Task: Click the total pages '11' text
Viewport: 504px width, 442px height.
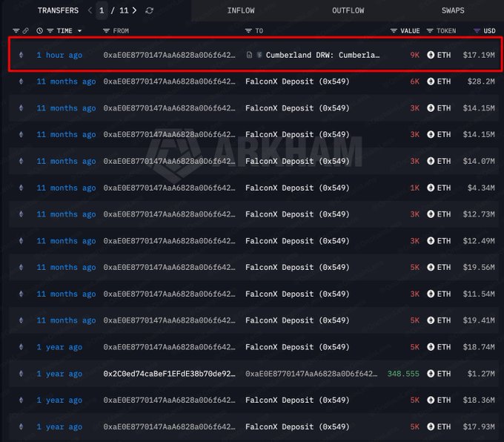Action: 124,10
